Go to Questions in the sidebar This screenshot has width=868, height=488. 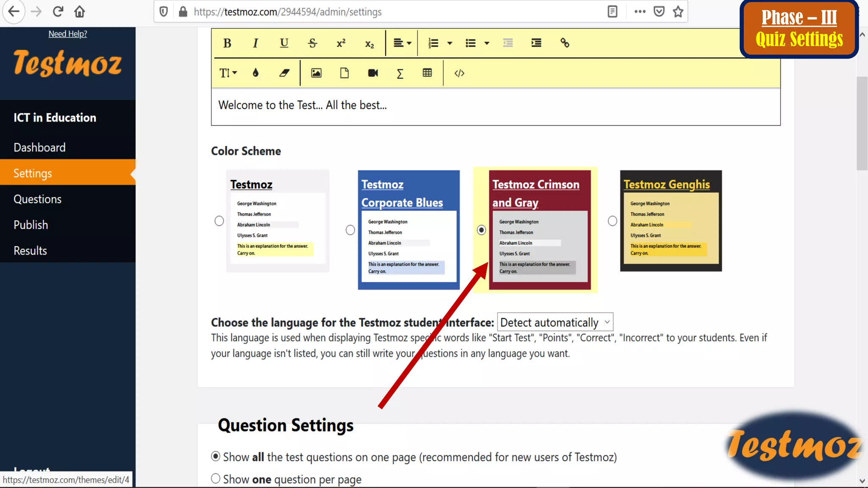[x=37, y=199]
